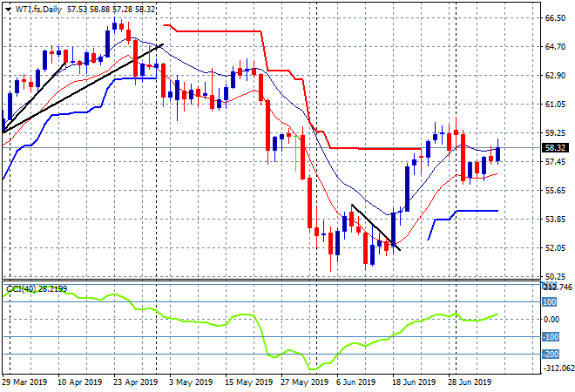Click the 53.85 price axis label
Viewport: 575px width, 392px height.
555,219
